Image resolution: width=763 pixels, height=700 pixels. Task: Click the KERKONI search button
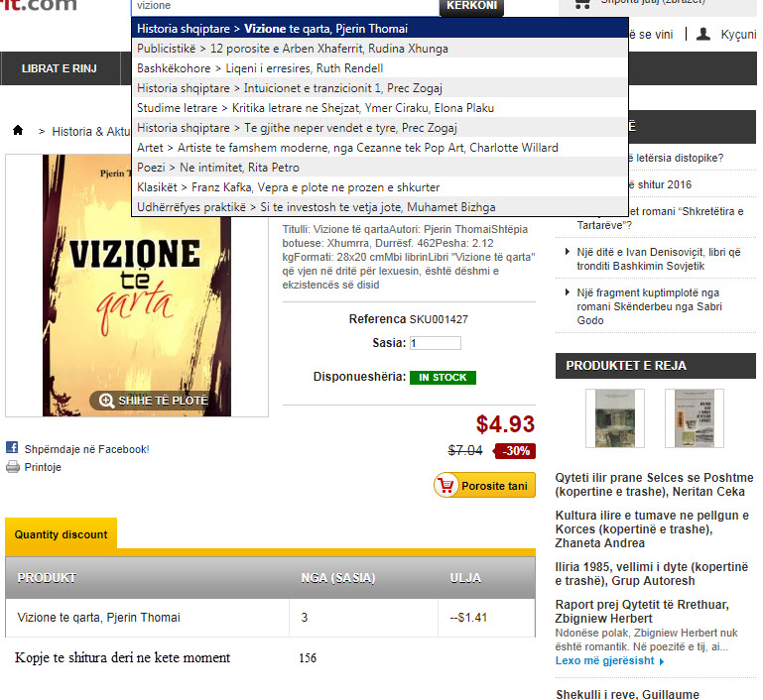(x=471, y=6)
